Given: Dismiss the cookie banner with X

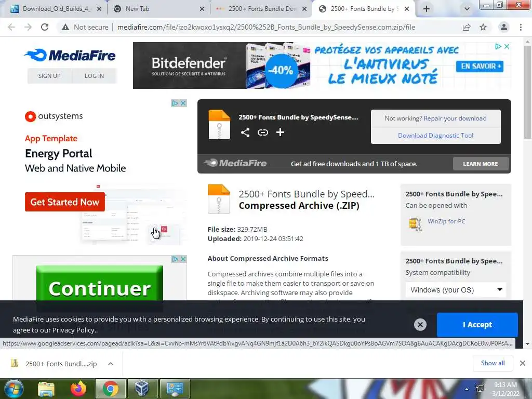Looking at the screenshot, I should (x=420, y=325).
